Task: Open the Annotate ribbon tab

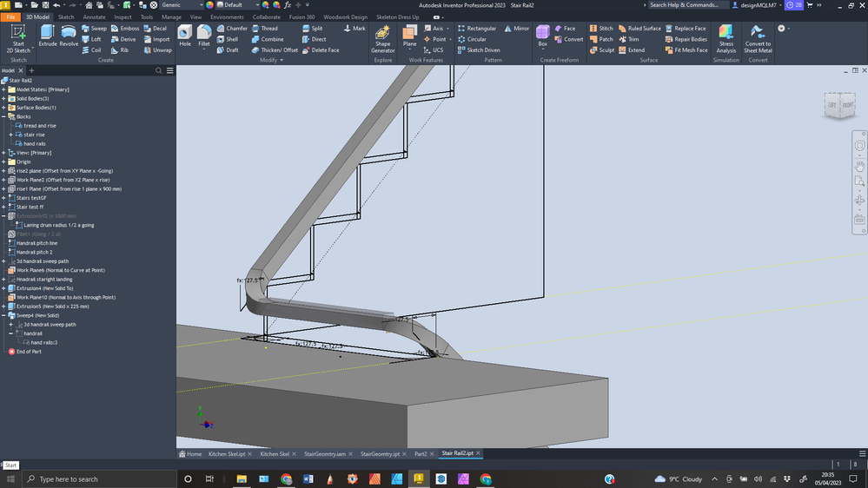Action: (x=94, y=17)
